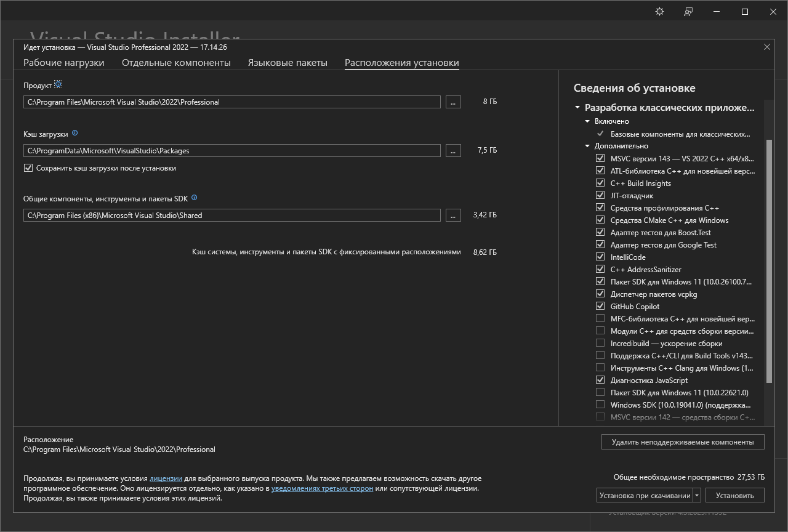Viewport: 788px width, 532px height.
Task: Uncheck "Сохранить кэш загрузки после установки"
Action: tap(28, 167)
